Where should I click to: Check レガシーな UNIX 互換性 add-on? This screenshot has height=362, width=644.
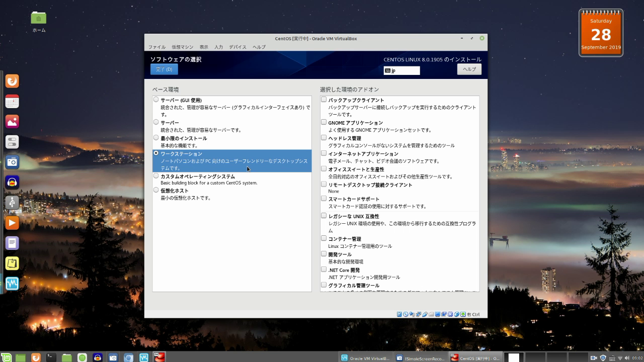pyautogui.click(x=324, y=216)
